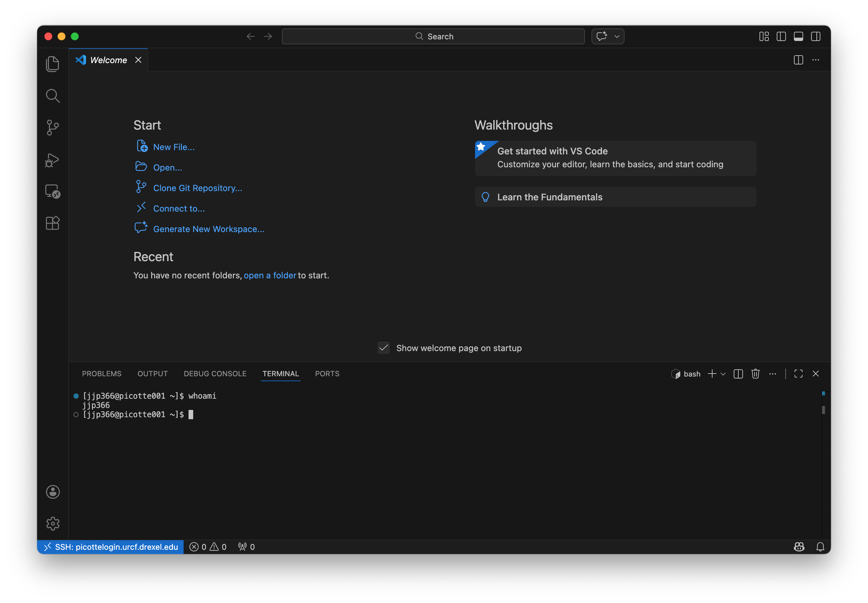The width and height of the screenshot is (868, 603).
Task: Switch to the DEBUG CONSOLE tab
Action: (215, 374)
